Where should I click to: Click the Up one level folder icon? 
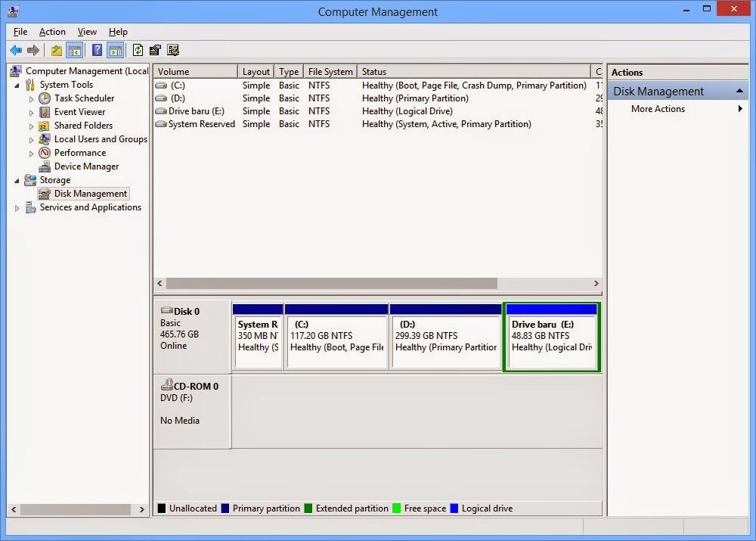pos(57,50)
